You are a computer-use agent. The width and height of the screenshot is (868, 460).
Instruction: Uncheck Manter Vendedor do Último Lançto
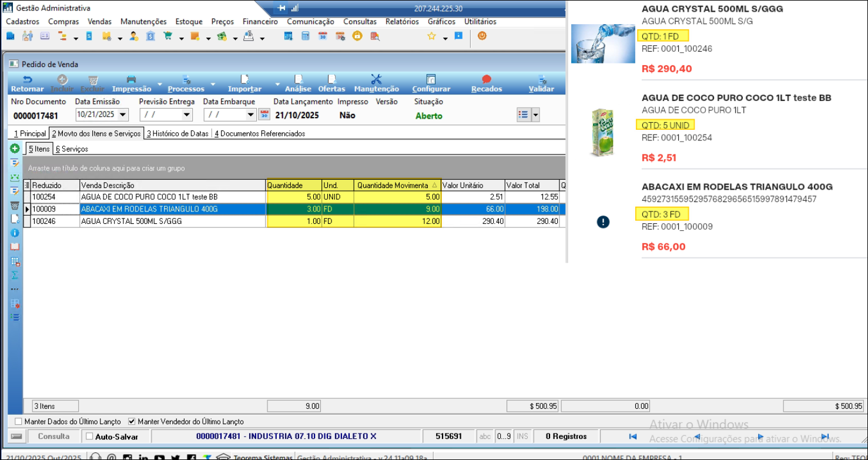pos(132,422)
